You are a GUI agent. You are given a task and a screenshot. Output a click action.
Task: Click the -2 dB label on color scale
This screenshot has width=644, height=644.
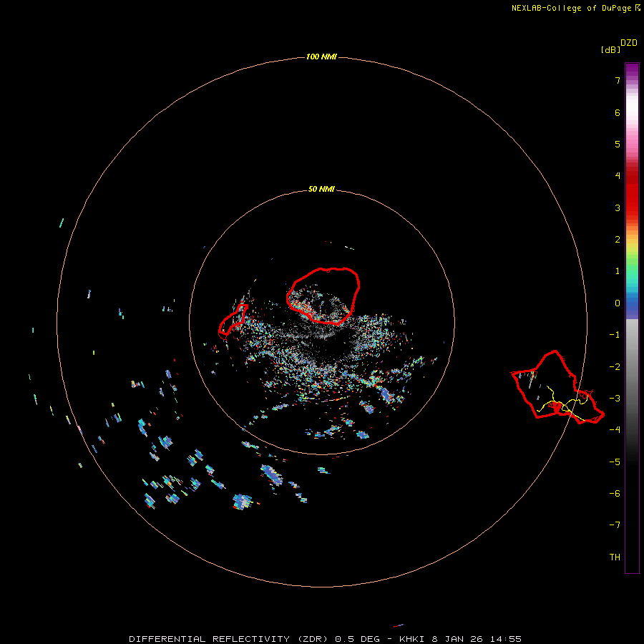(615, 367)
